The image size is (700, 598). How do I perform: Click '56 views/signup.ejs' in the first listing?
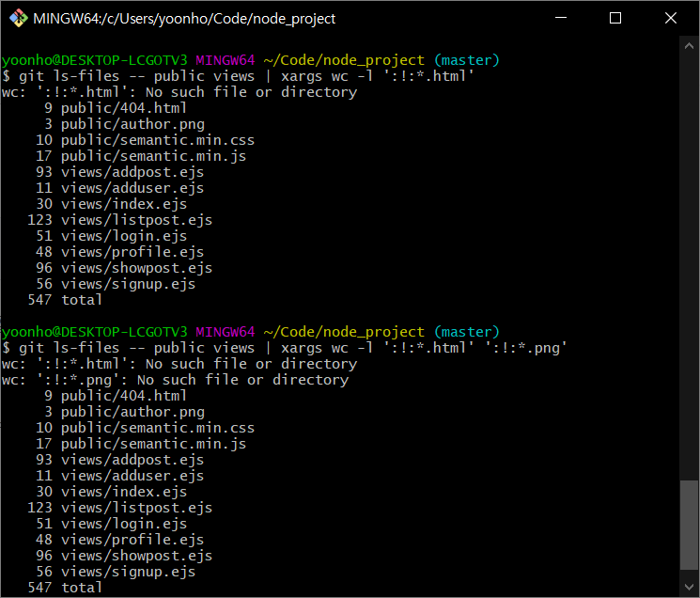point(116,285)
